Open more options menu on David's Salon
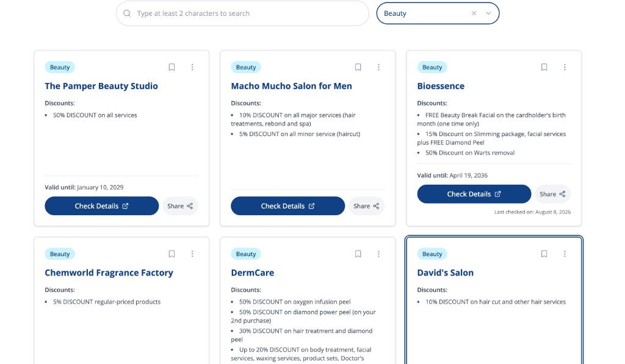The height and width of the screenshot is (364, 625). pyautogui.click(x=565, y=254)
